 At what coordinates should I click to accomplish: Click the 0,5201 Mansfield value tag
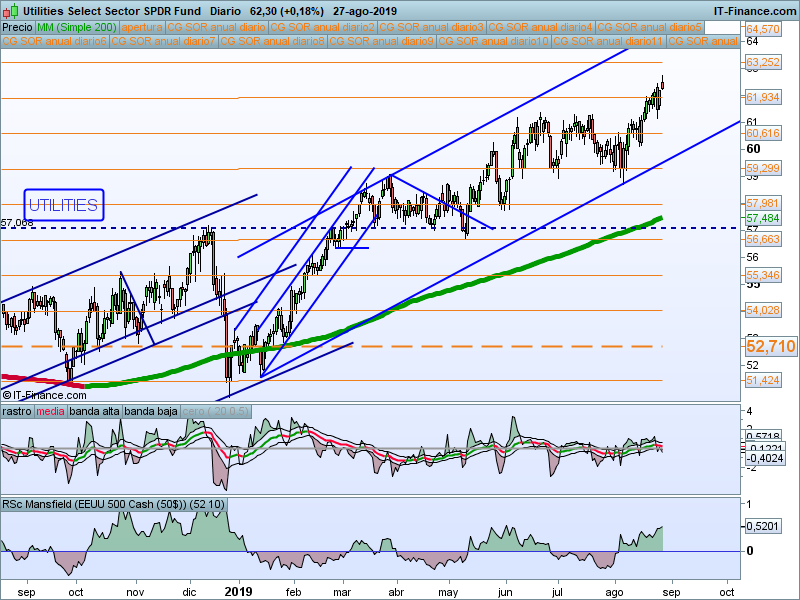(763, 526)
